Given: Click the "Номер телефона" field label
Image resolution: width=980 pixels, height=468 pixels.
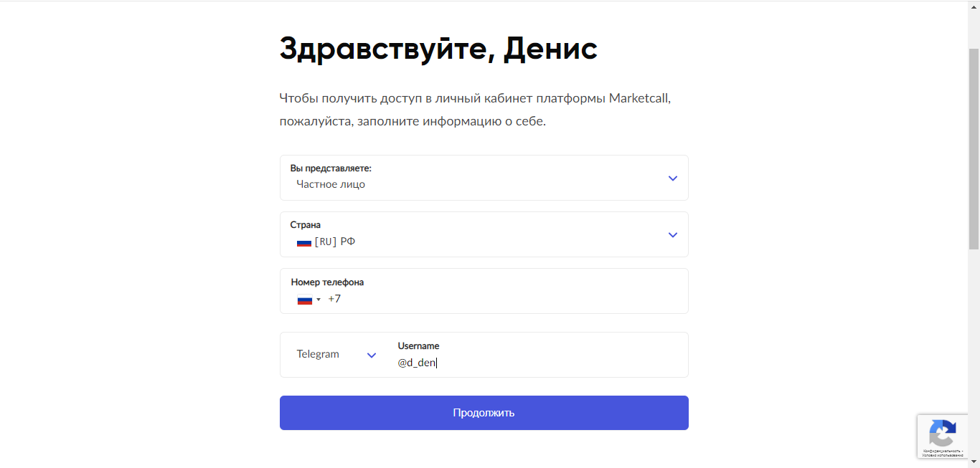Looking at the screenshot, I should (x=327, y=282).
